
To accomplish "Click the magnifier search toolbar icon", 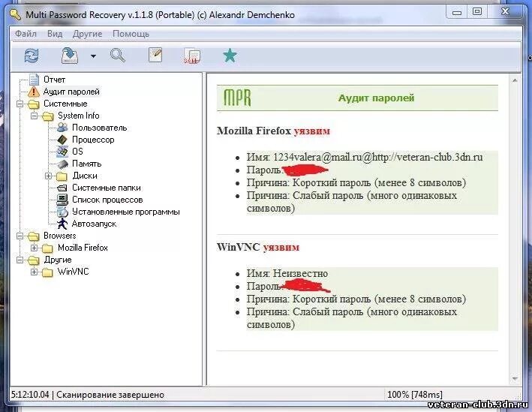I will click(118, 55).
